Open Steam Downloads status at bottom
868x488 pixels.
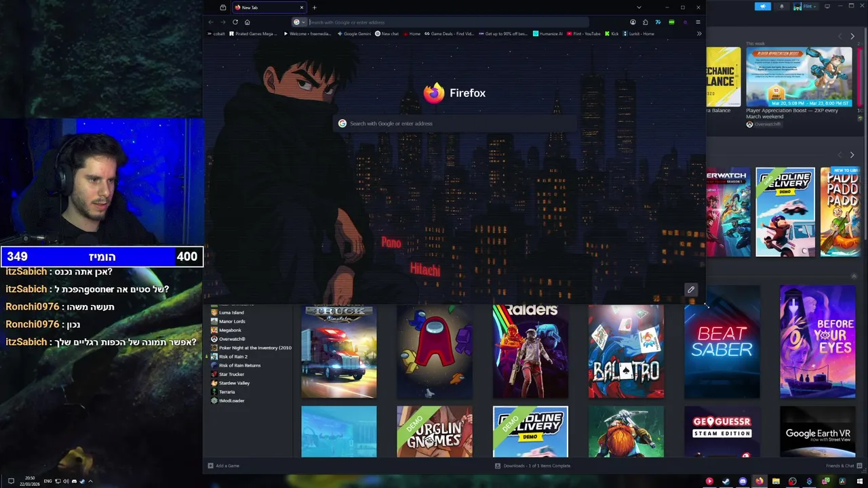[532, 466]
